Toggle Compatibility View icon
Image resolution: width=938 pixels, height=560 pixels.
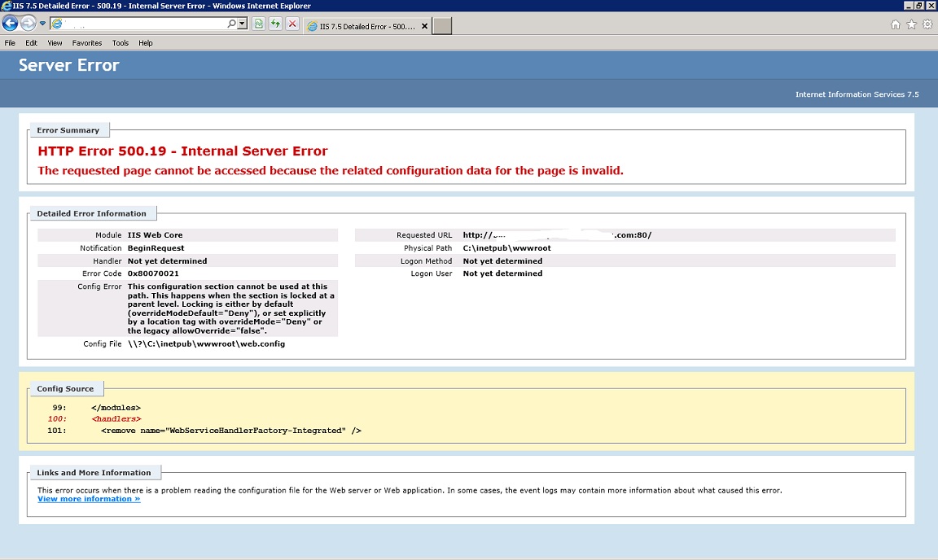[258, 24]
